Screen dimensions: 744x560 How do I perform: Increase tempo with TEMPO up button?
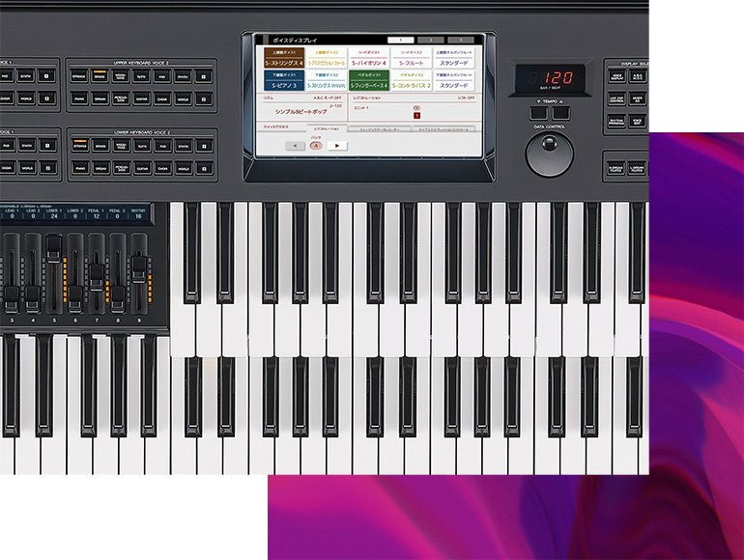pos(560,113)
